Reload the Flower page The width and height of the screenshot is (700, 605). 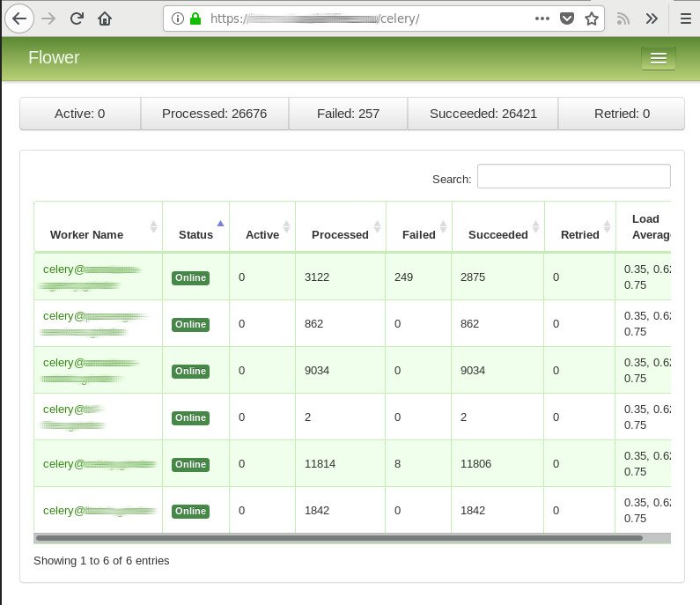click(x=77, y=18)
